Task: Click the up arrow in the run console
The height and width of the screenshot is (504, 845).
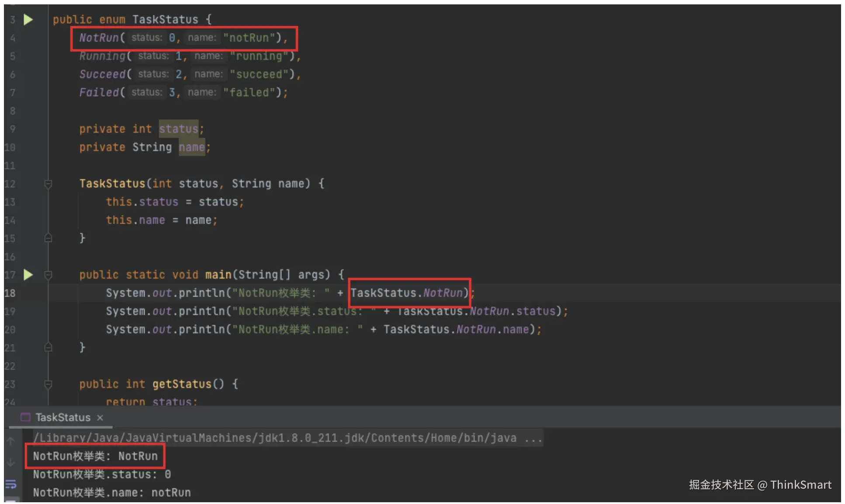Action: click(x=11, y=441)
